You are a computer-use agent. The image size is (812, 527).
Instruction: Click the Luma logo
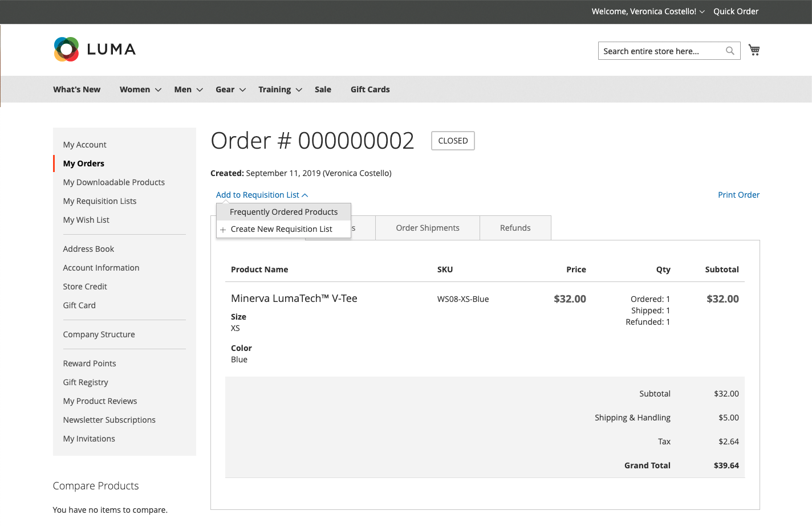[95, 50]
